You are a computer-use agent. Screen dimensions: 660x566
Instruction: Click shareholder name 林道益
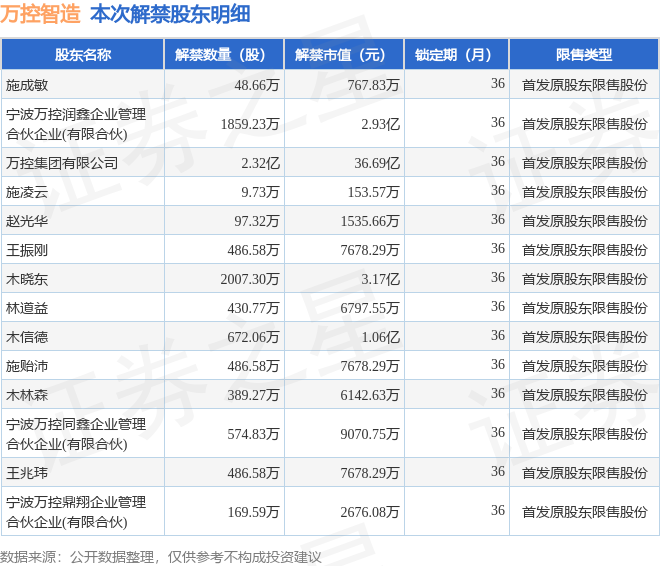tap(27, 308)
